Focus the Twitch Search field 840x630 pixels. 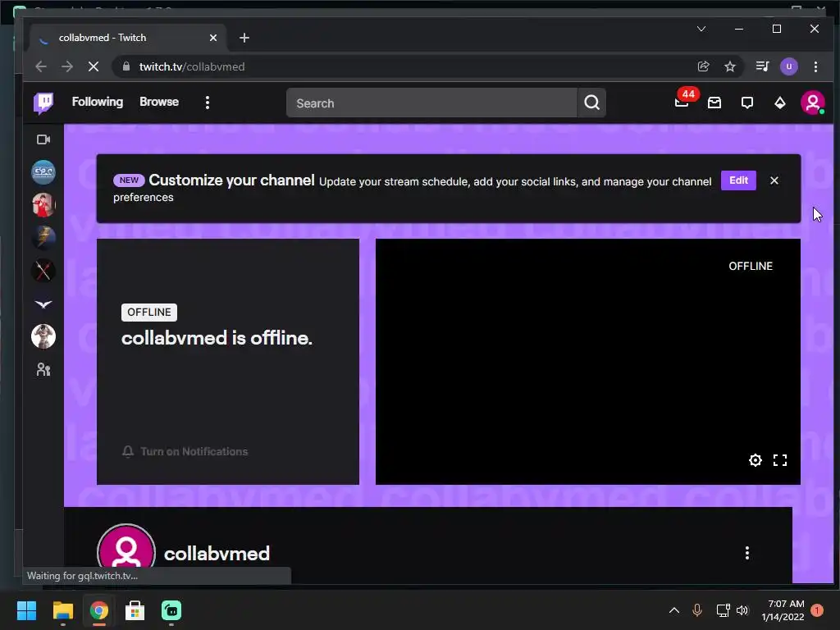431,103
